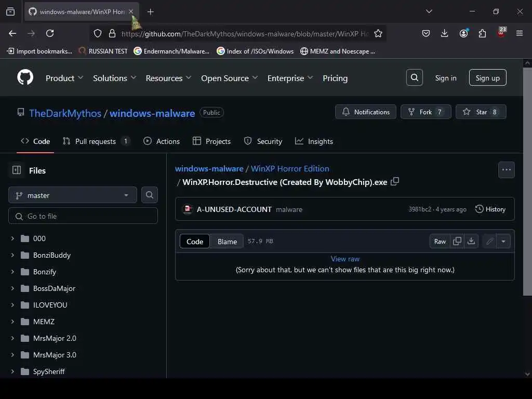Open the Product menu dropdown
Screen dimensions: 532x399
64,78
